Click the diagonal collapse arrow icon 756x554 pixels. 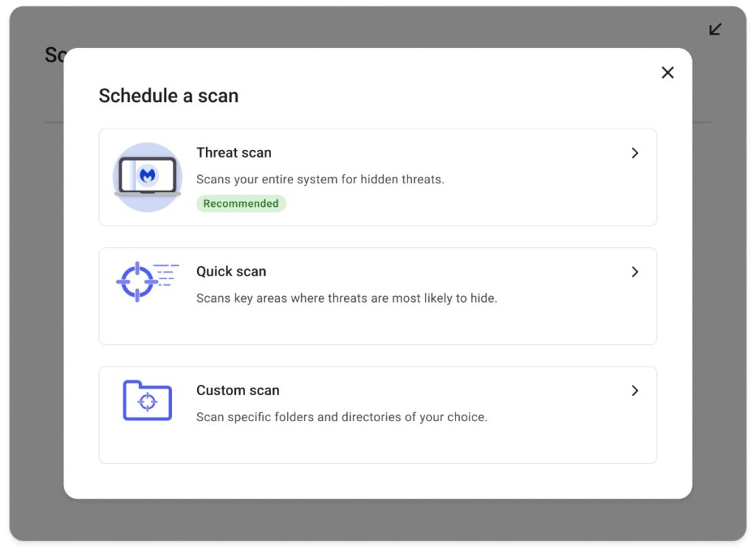click(715, 30)
